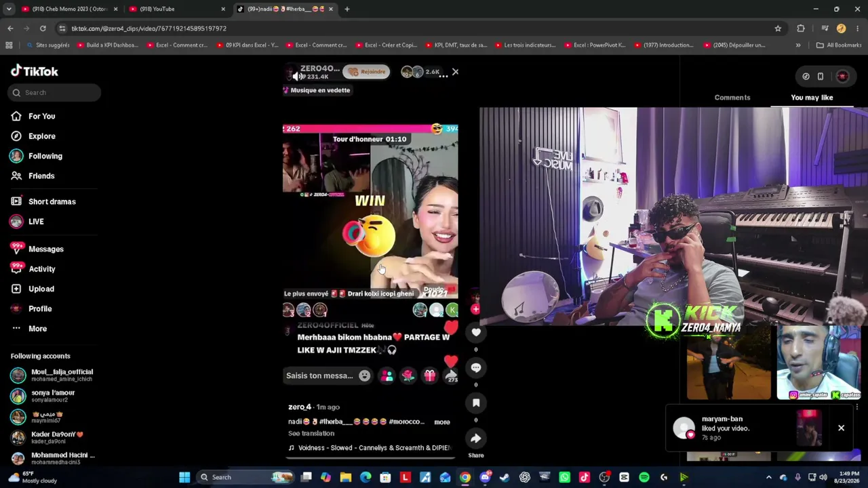
Task: Click the Musique en vedette tag
Action: (x=317, y=90)
